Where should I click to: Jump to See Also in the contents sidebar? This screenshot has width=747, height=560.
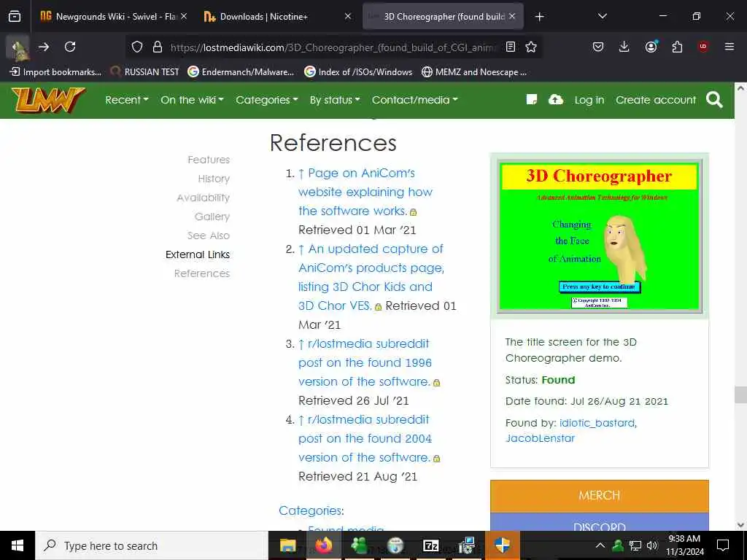[x=208, y=236]
